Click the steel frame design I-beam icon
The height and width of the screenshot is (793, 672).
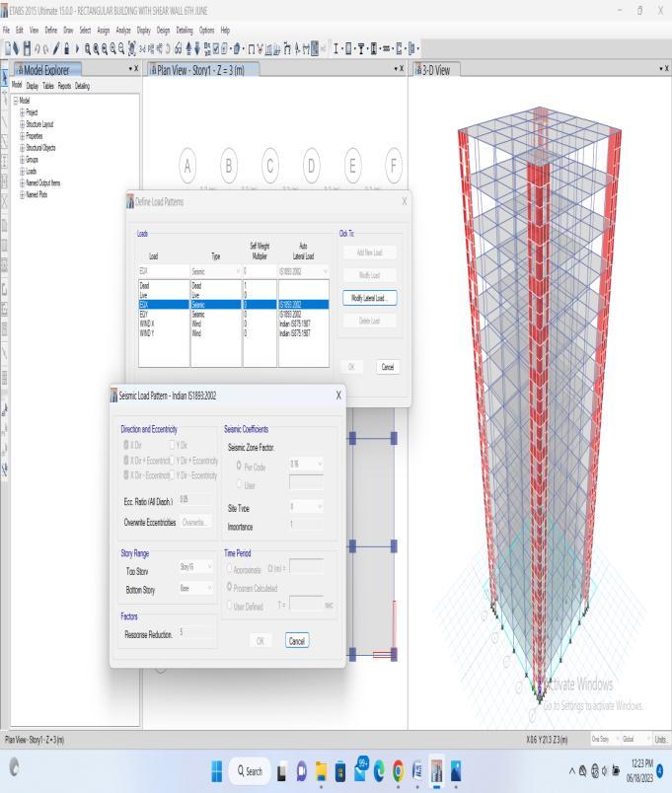pos(336,49)
